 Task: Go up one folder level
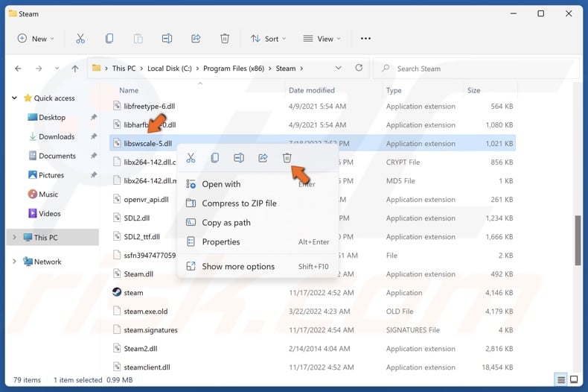pyautogui.click(x=75, y=69)
